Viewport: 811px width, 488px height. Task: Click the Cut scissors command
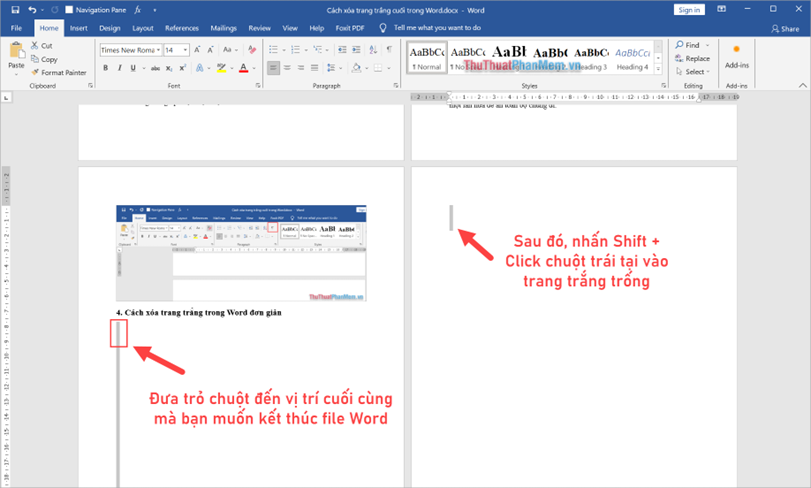click(41, 45)
